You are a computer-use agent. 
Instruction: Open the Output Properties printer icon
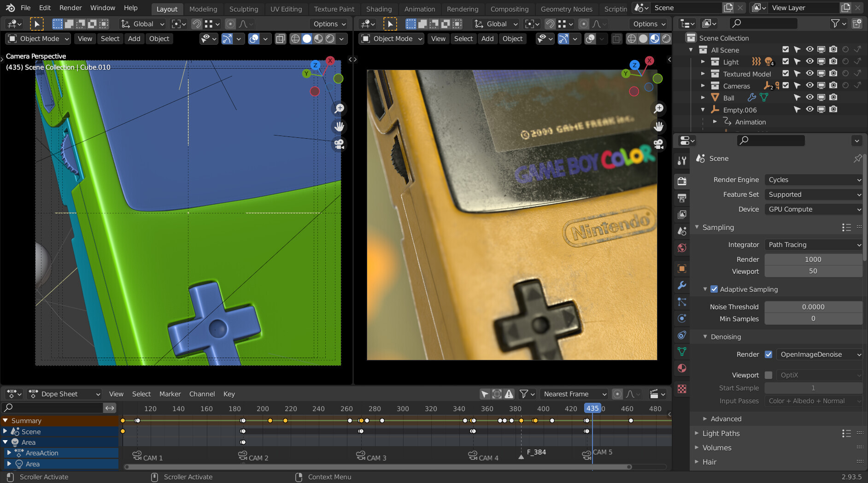682,198
